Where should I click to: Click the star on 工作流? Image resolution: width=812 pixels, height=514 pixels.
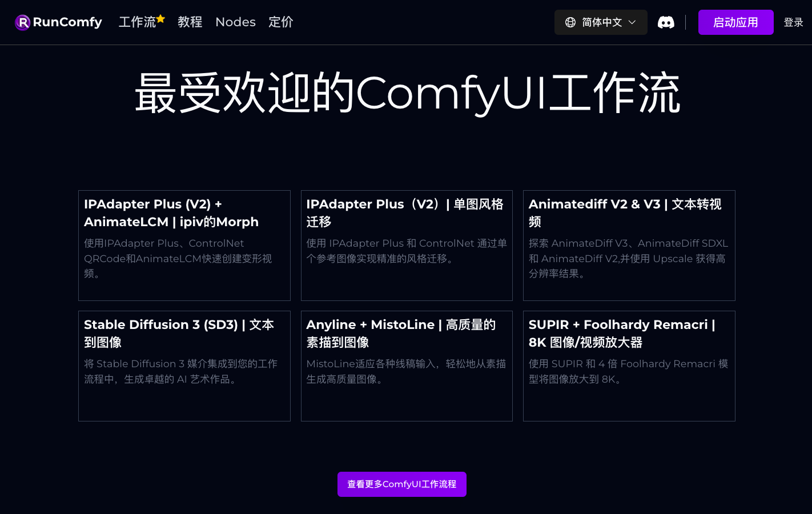pos(160,18)
